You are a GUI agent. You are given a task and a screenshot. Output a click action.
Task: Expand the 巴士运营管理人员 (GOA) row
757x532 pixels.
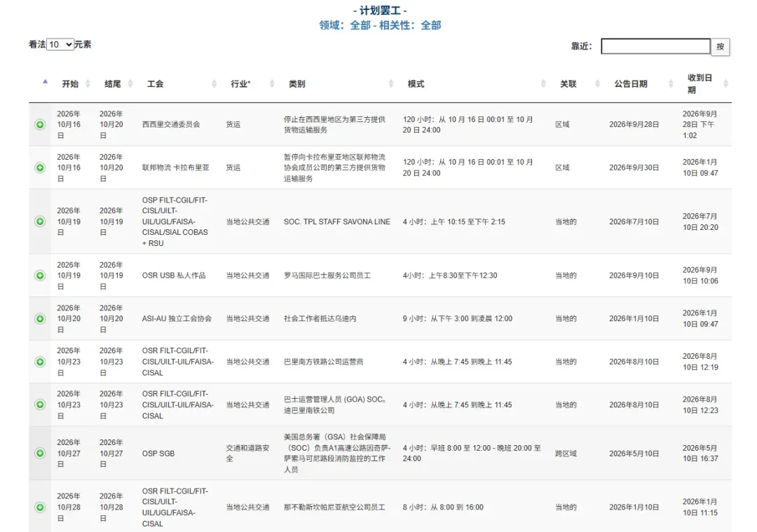click(40, 404)
